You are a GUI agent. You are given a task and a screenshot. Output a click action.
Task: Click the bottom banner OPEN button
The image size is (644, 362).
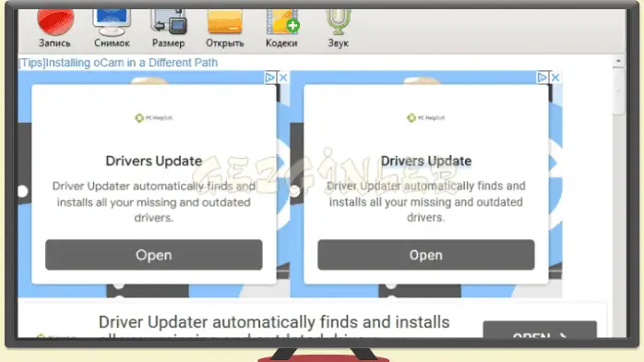pyautogui.click(x=540, y=330)
